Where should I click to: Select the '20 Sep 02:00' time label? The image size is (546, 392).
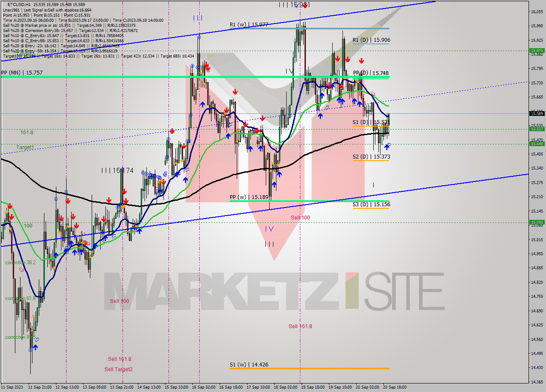tap(367, 387)
